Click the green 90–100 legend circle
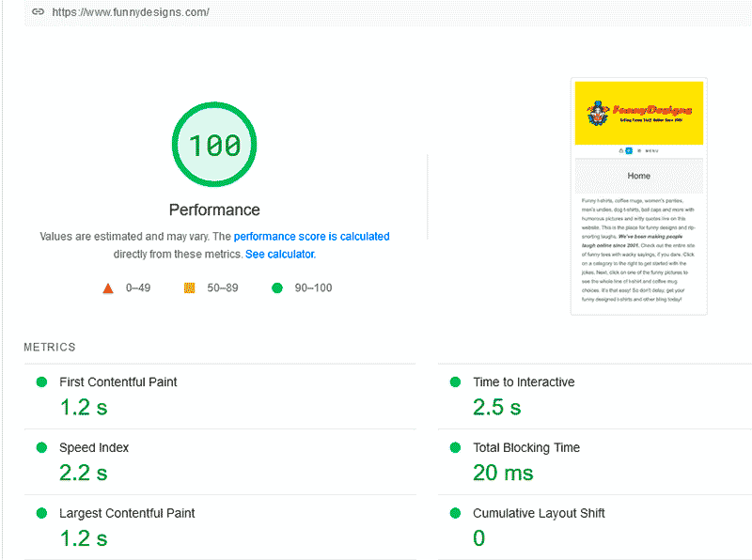752x560 pixels. [276, 288]
